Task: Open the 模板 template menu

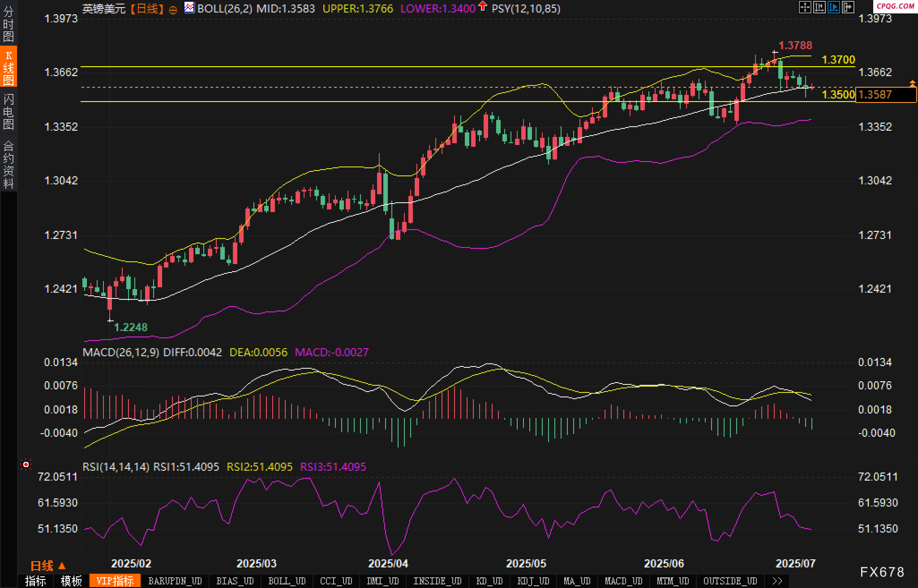Action: point(71,581)
